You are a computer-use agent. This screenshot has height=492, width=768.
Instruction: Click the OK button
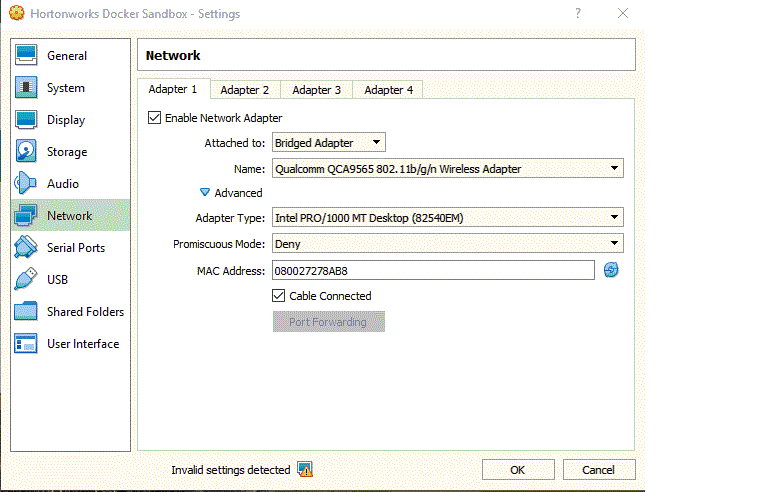pos(518,470)
